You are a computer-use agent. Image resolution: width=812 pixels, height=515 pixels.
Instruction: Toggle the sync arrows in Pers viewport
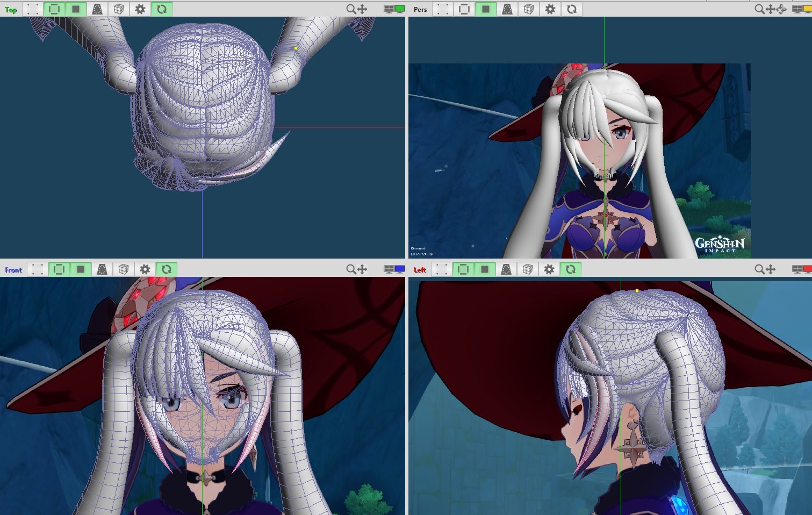(572, 9)
